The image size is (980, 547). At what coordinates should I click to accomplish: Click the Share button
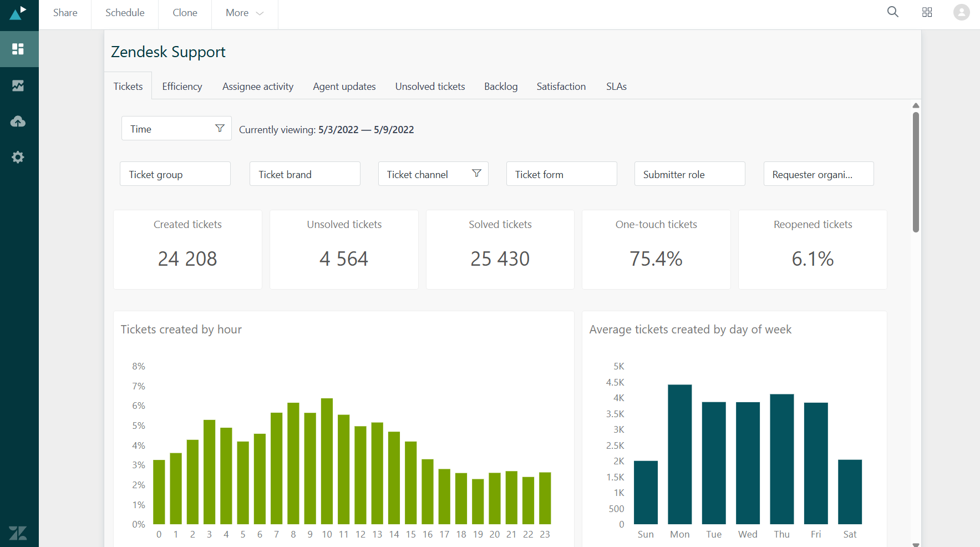(65, 13)
